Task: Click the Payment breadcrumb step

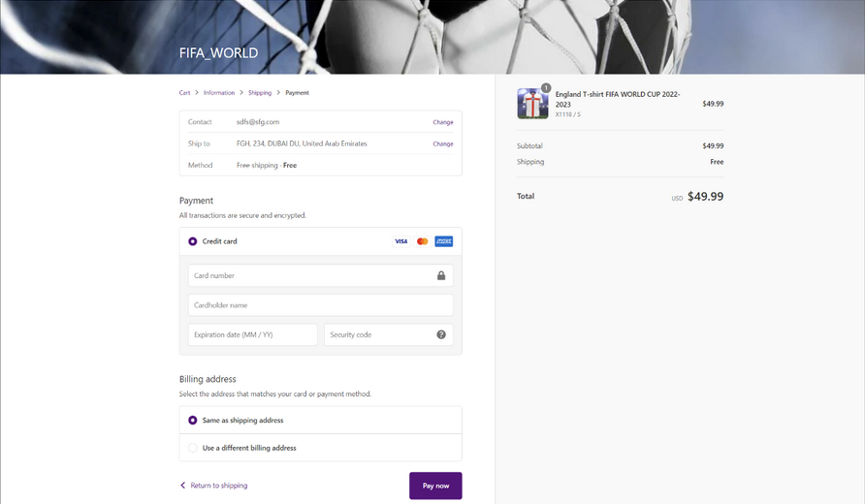Action: [x=297, y=93]
